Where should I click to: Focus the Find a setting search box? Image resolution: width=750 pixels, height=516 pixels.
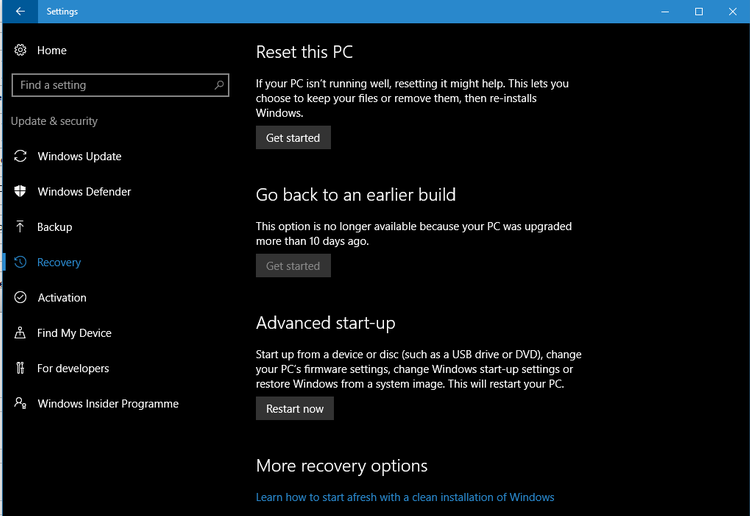(120, 85)
